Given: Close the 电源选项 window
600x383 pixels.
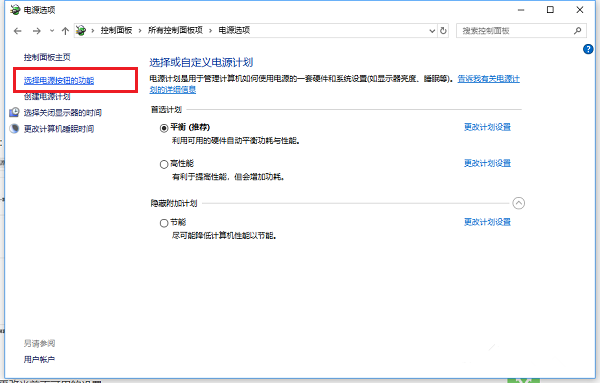Looking at the screenshot, I should point(580,10).
